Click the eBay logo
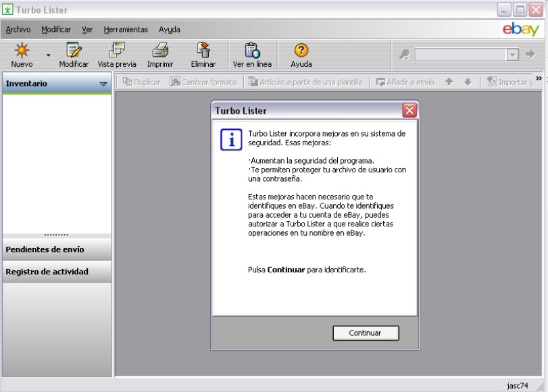The image size is (548, 392). 521,29
